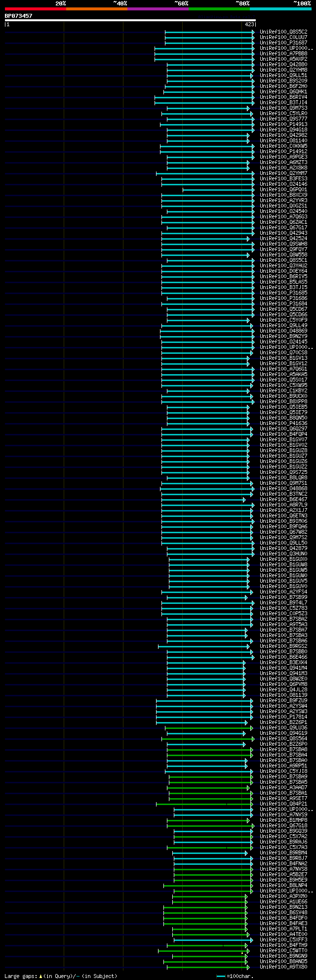Select the UniRef100_Q94G18 label
This screenshot has width=316, height=980.
tap(283, 129)
